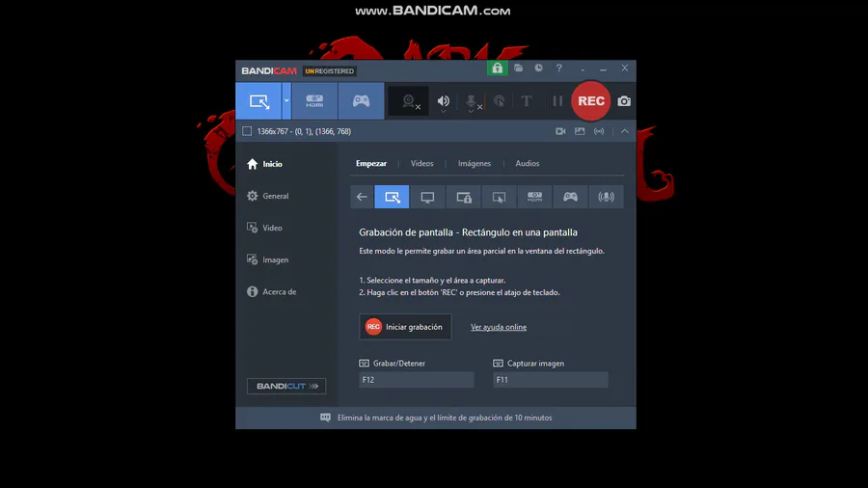The height and width of the screenshot is (488, 868).
Task: Collapse the panel with the up chevron
Action: point(624,131)
